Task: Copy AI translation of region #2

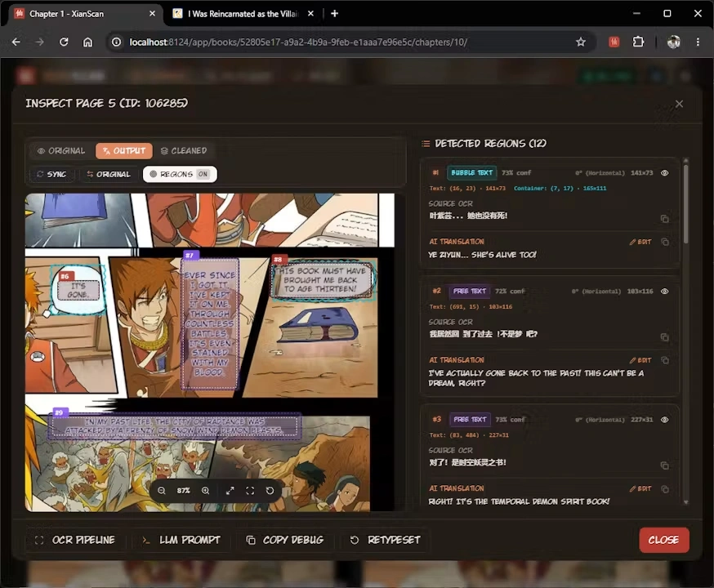Action: click(665, 360)
